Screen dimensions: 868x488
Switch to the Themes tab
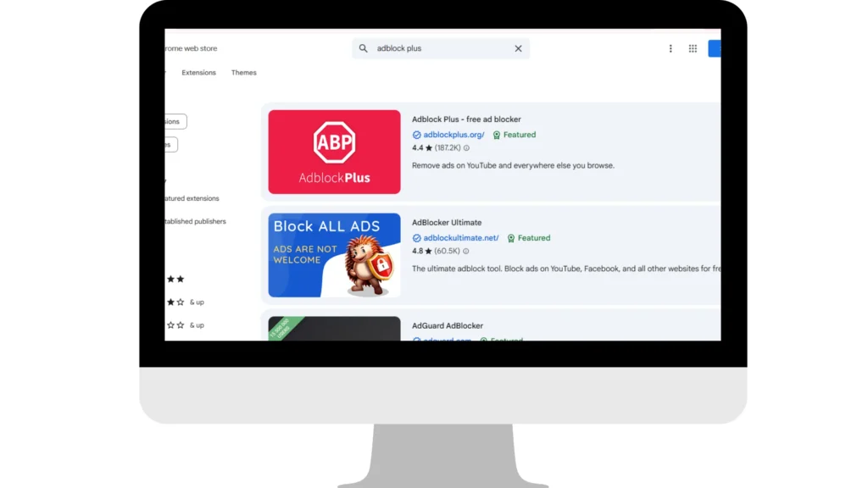click(x=243, y=73)
